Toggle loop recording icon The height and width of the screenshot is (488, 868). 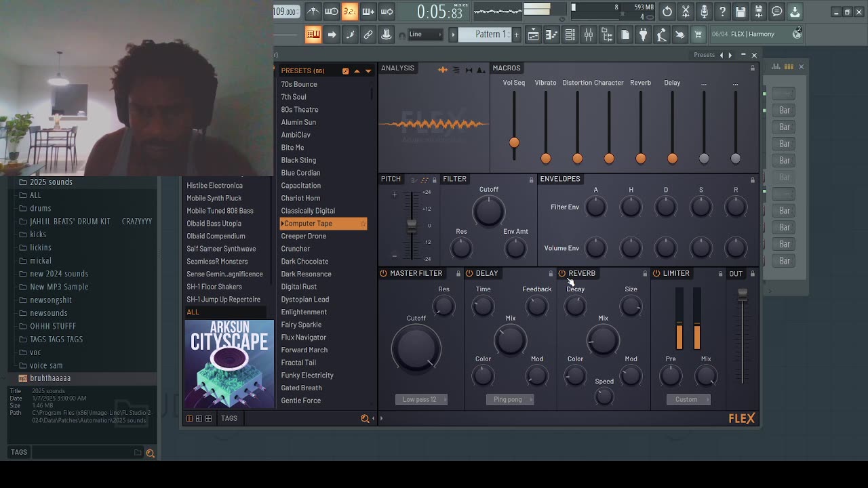click(x=387, y=11)
